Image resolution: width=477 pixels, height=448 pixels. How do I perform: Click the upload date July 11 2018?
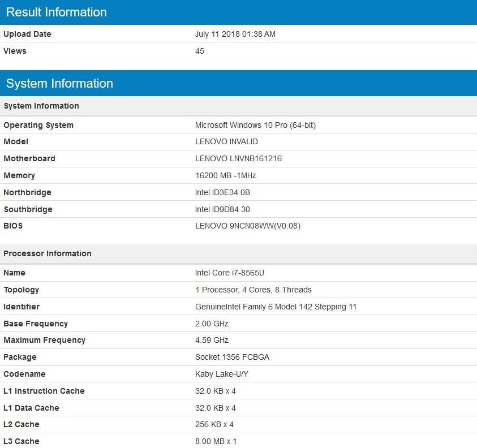tap(236, 34)
